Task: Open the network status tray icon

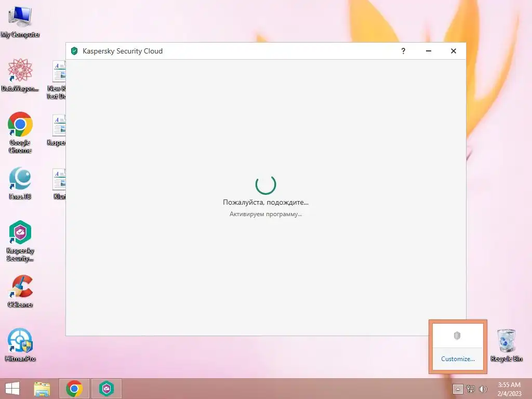Action: tap(471, 389)
